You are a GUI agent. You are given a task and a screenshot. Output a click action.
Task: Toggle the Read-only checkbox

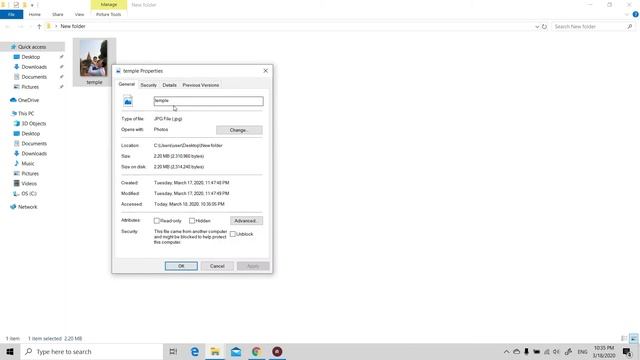click(x=157, y=221)
